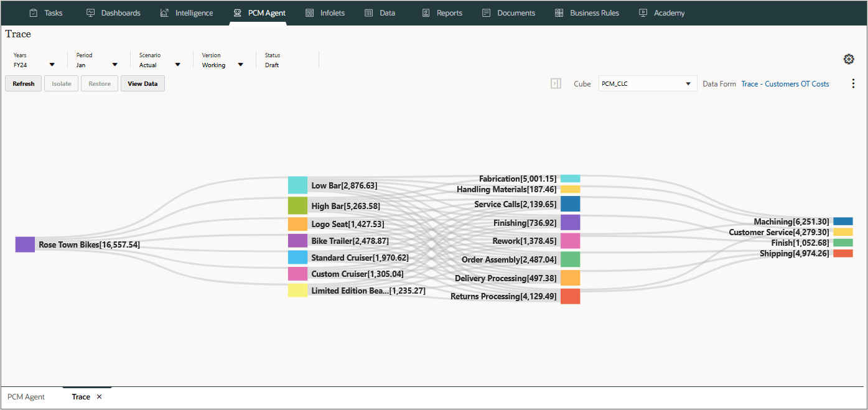Click the Data table icon
Image resolution: width=868 pixels, height=410 pixels.
tap(369, 12)
